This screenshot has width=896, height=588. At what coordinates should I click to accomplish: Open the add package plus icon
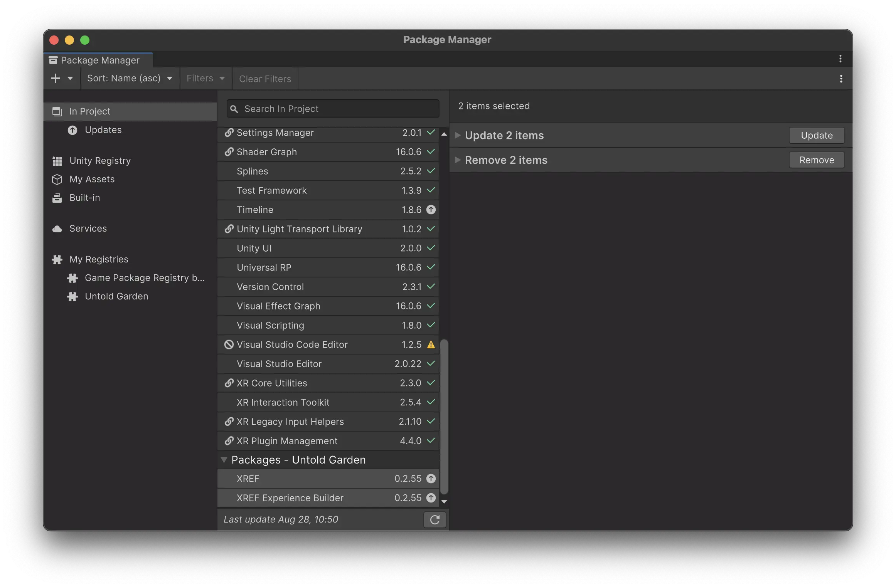click(x=56, y=78)
